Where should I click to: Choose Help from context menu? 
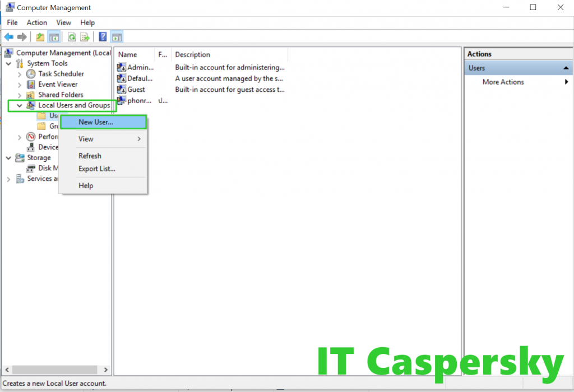(x=104, y=186)
